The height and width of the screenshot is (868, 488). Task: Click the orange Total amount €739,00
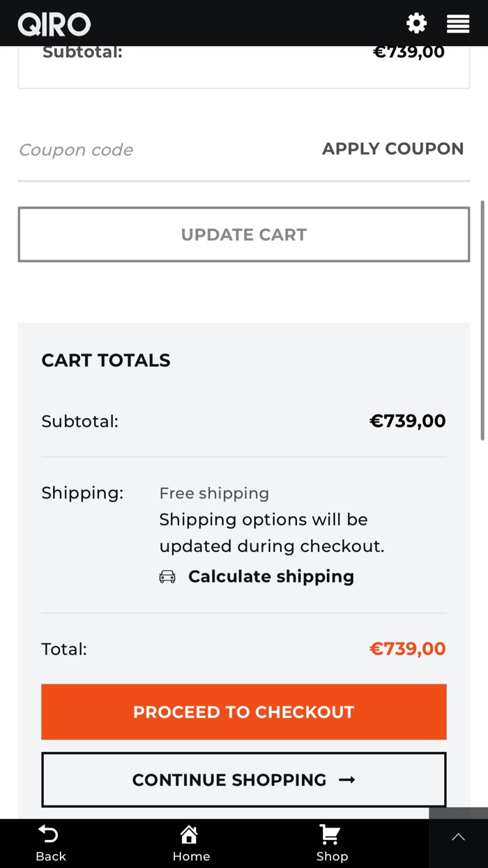point(407,649)
